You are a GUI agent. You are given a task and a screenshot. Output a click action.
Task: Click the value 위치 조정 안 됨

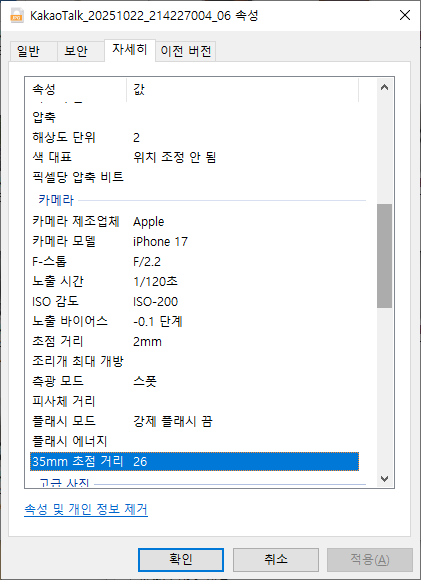click(174, 158)
